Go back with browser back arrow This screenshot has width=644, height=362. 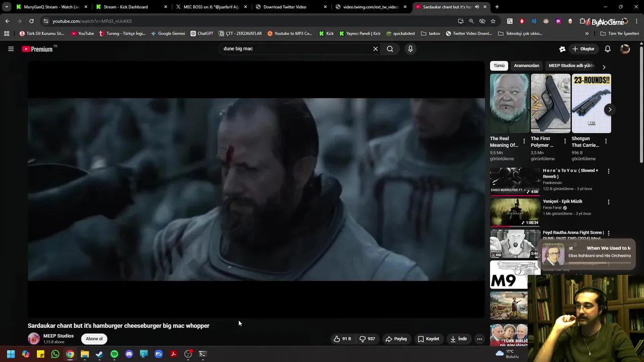[x=7, y=21]
